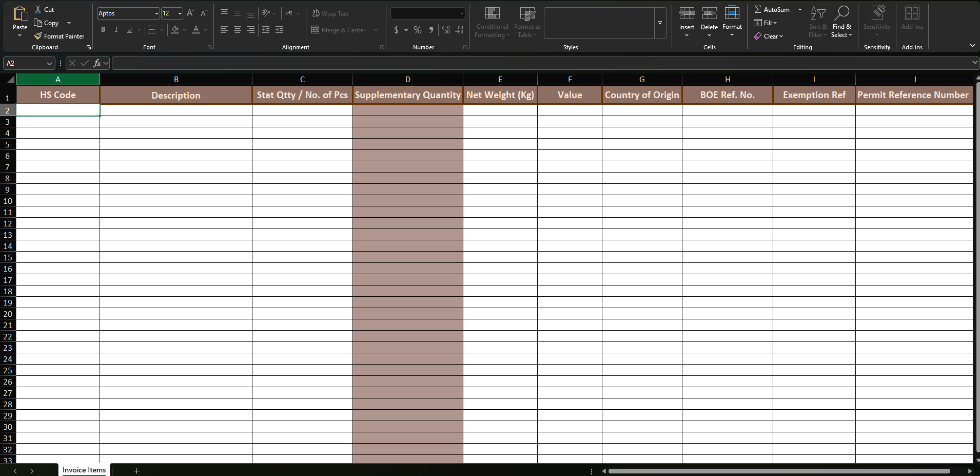
Task: Open the font name dropdown
Action: click(156, 13)
